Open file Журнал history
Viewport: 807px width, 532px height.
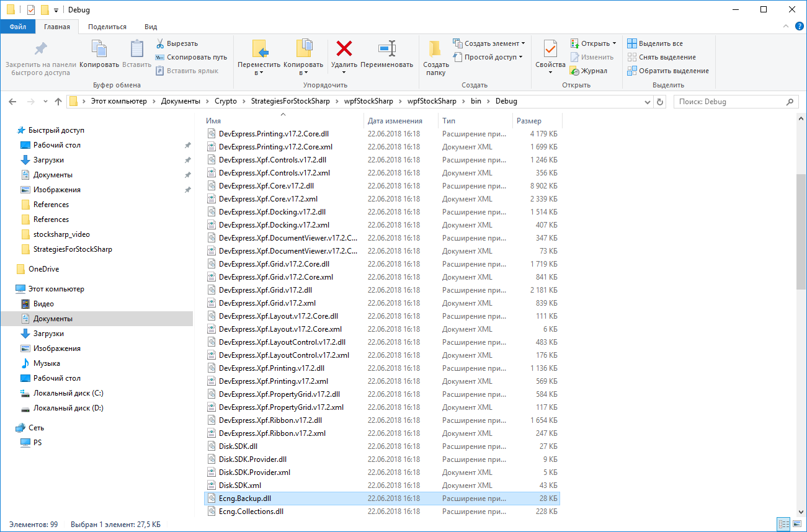[x=589, y=71]
